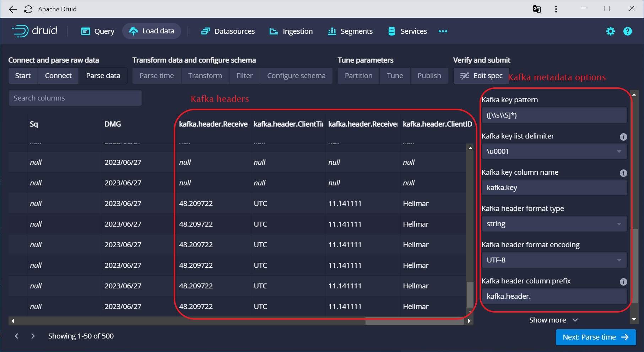The height and width of the screenshot is (352, 644).
Task: Click the Ingestion icon
Action: [273, 31]
